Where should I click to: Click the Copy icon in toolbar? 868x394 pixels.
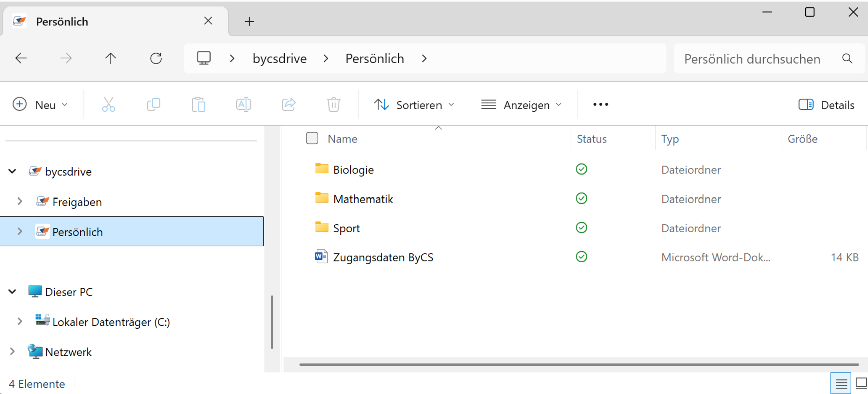[x=153, y=104]
